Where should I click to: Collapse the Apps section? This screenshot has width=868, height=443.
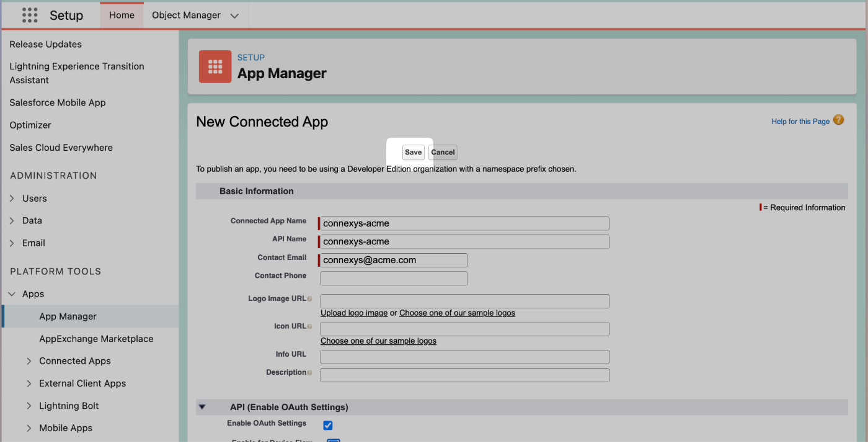pos(12,294)
